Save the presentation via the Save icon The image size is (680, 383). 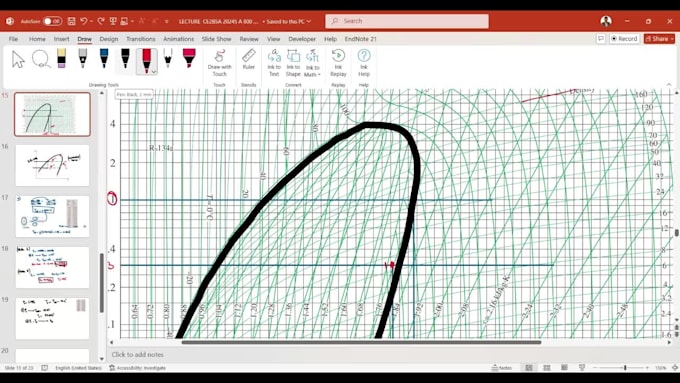72,21
